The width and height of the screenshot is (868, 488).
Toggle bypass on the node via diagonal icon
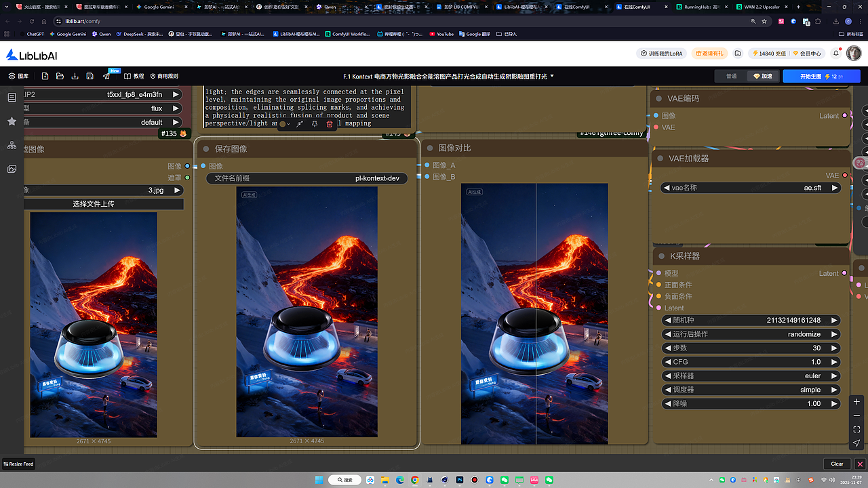tap(299, 123)
